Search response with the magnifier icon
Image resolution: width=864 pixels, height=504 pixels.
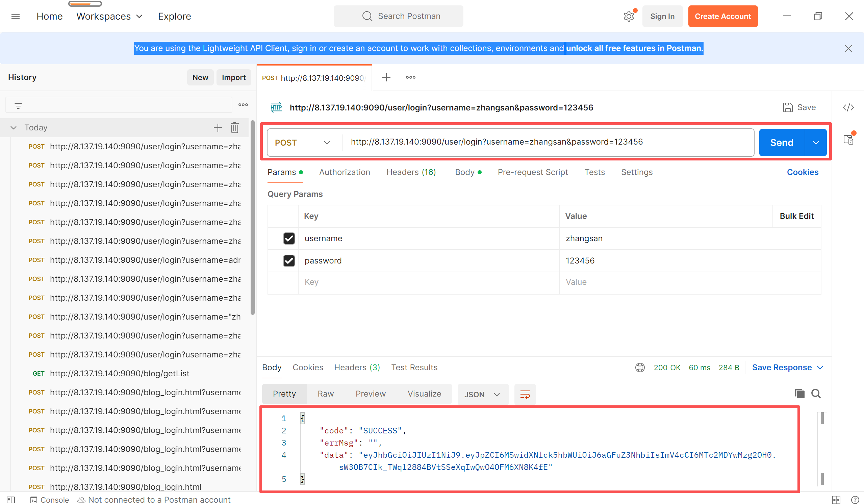pyautogui.click(x=816, y=394)
